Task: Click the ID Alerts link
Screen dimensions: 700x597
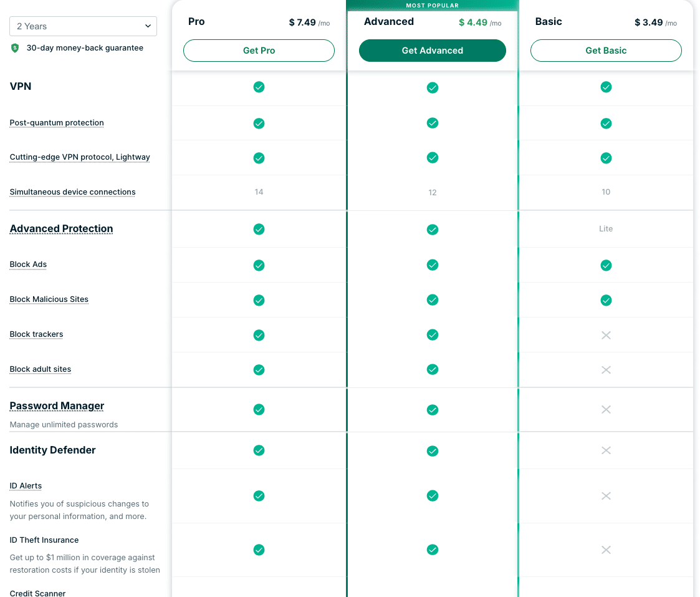Action: (x=26, y=485)
